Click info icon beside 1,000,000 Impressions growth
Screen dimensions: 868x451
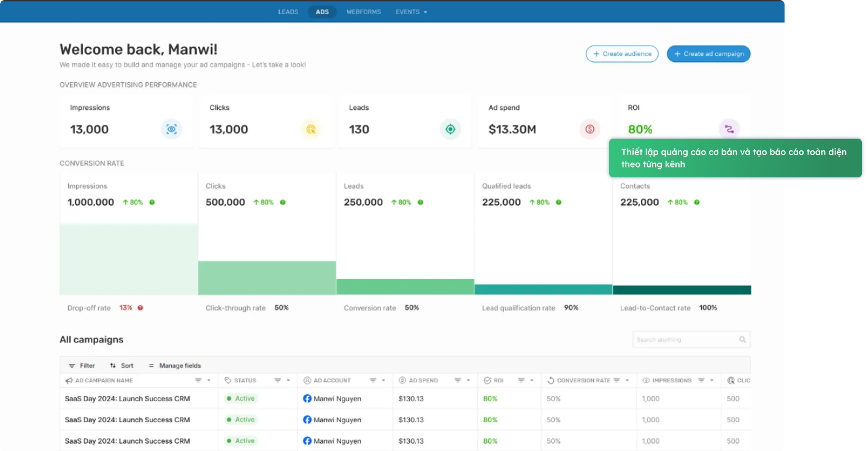coord(152,202)
